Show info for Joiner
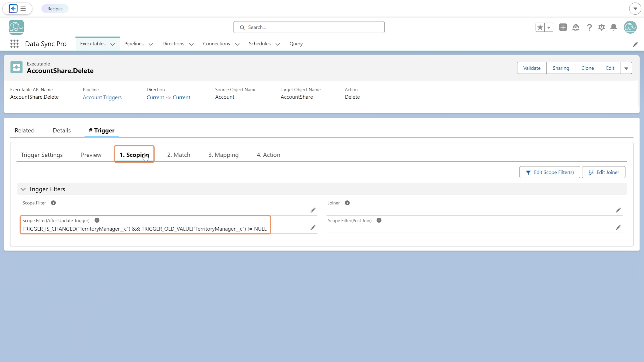The height and width of the screenshot is (362, 644). coord(347,203)
